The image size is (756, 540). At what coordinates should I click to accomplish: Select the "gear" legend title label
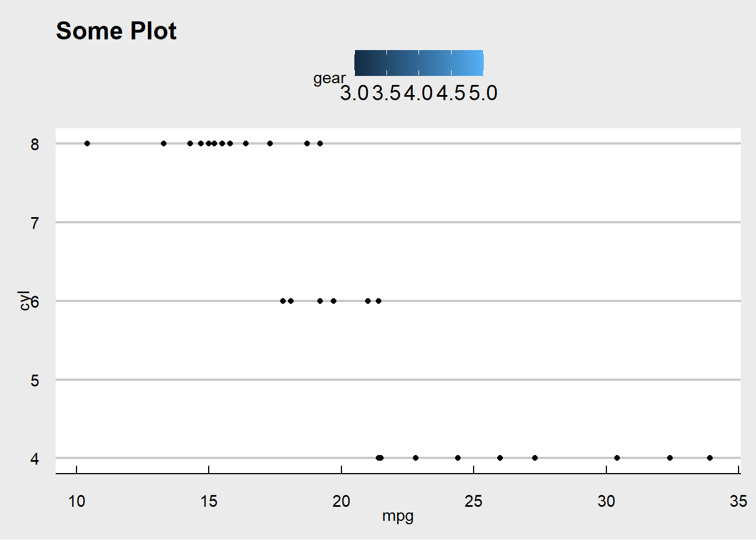[329, 78]
